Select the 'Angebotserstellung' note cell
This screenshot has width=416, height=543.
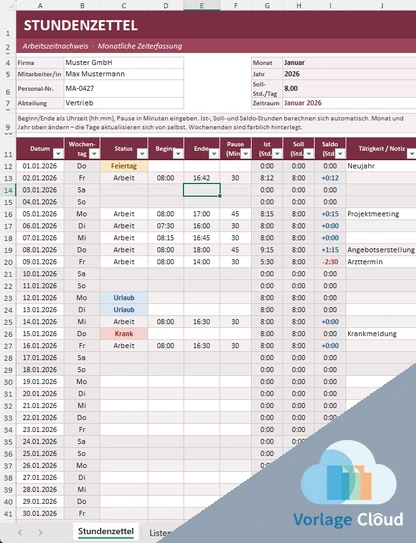381,250
